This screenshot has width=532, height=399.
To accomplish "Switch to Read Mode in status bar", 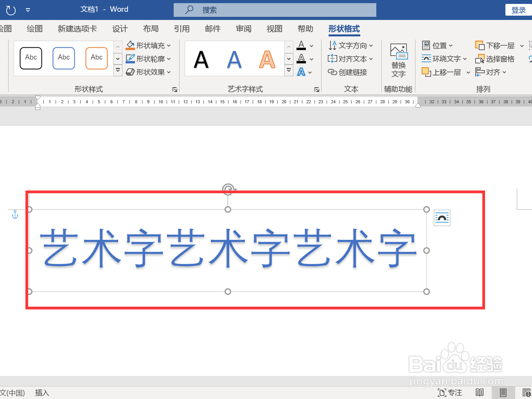I will [x=480, y=392].
